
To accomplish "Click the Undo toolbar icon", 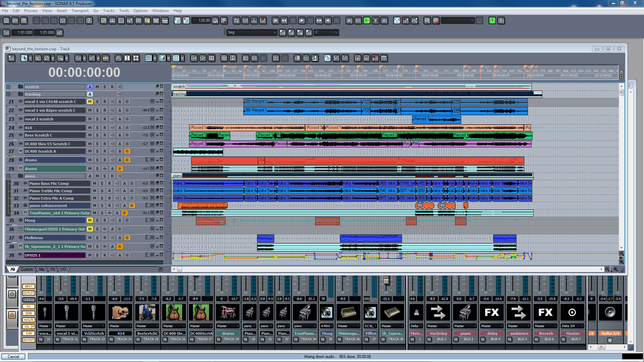I will 63,21.
